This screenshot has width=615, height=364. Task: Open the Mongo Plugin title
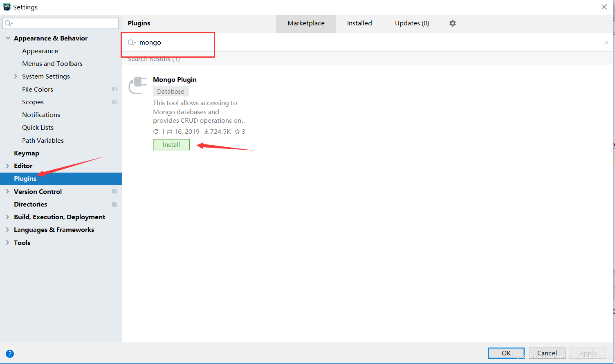(x=175, y=79)
